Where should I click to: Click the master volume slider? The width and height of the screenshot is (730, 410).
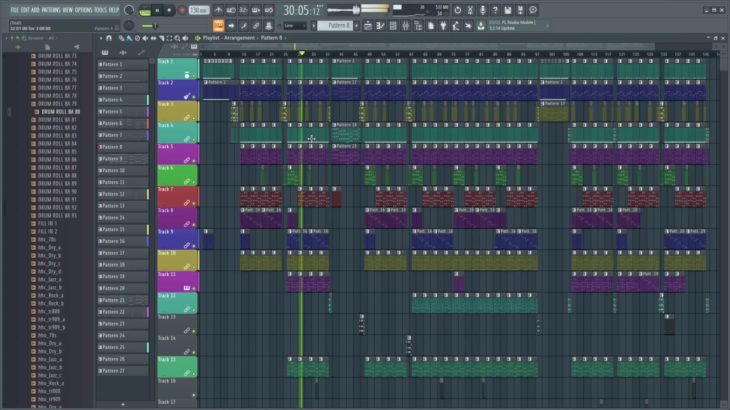click(344, 10)
